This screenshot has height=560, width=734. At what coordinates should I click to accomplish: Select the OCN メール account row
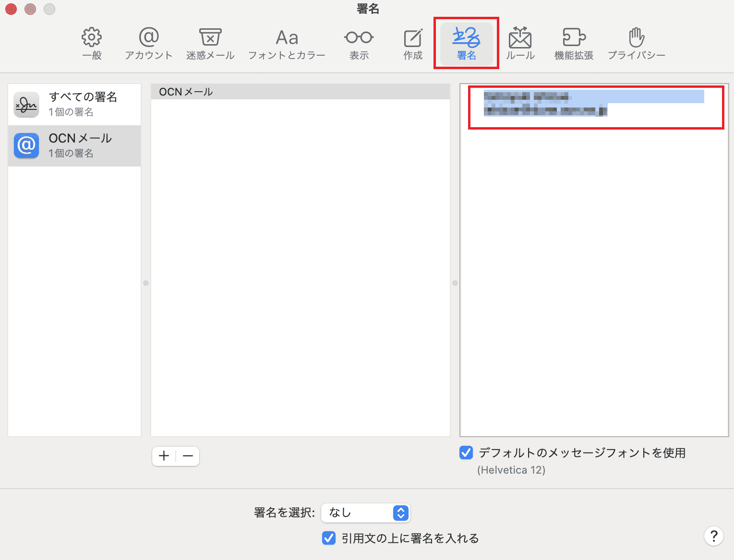(x=74, y=146)
